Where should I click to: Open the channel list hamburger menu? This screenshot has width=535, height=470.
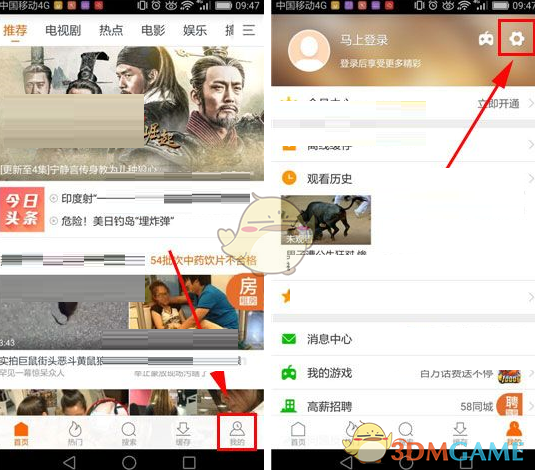pos(249,30)
